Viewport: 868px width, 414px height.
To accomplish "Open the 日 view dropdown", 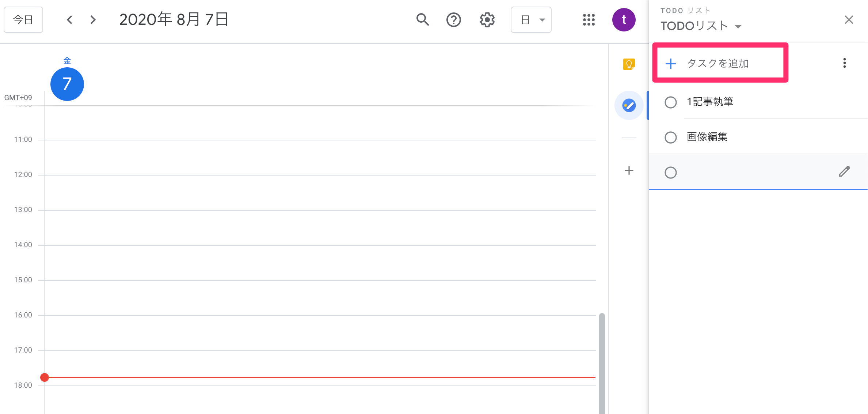I will (x=531, y=20).
